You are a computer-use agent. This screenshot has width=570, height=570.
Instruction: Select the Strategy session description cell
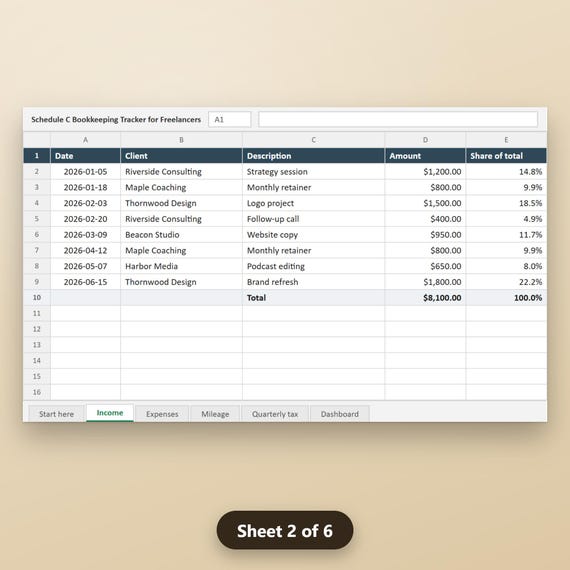313,172
